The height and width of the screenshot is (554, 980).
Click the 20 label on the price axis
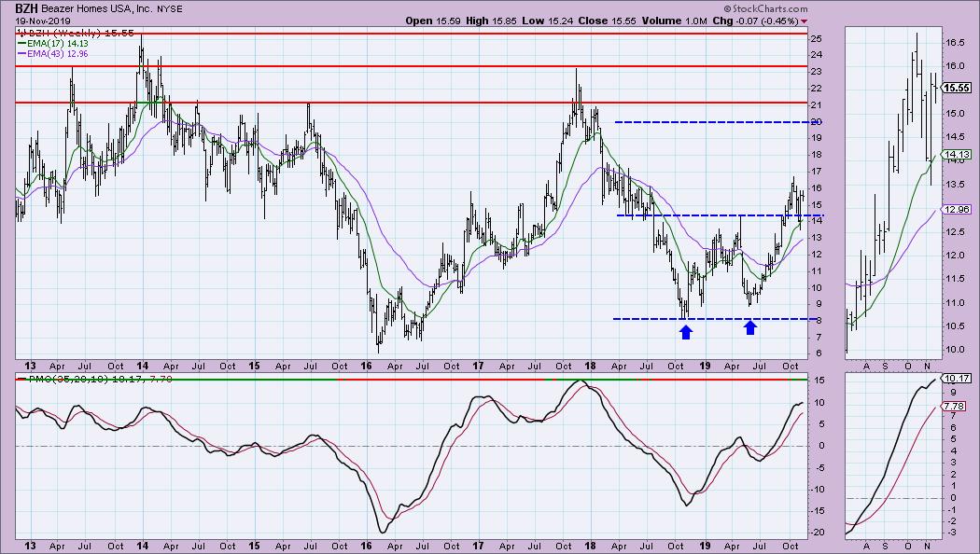tap(815, 122)
